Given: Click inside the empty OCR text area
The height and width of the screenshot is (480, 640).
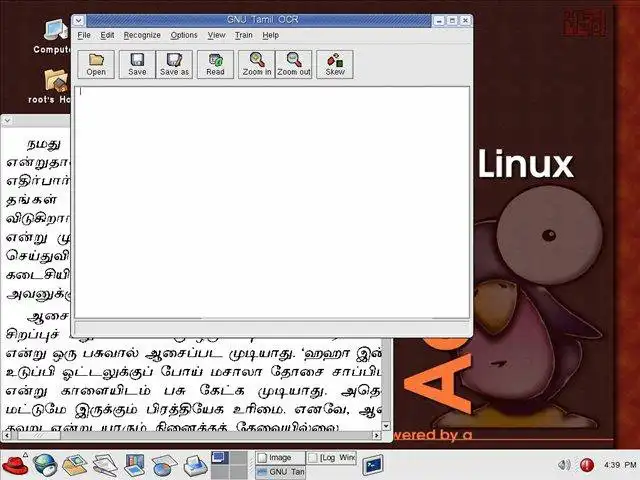Looking at the screenshot, I should pyautogui.click(x=272, y=202).
